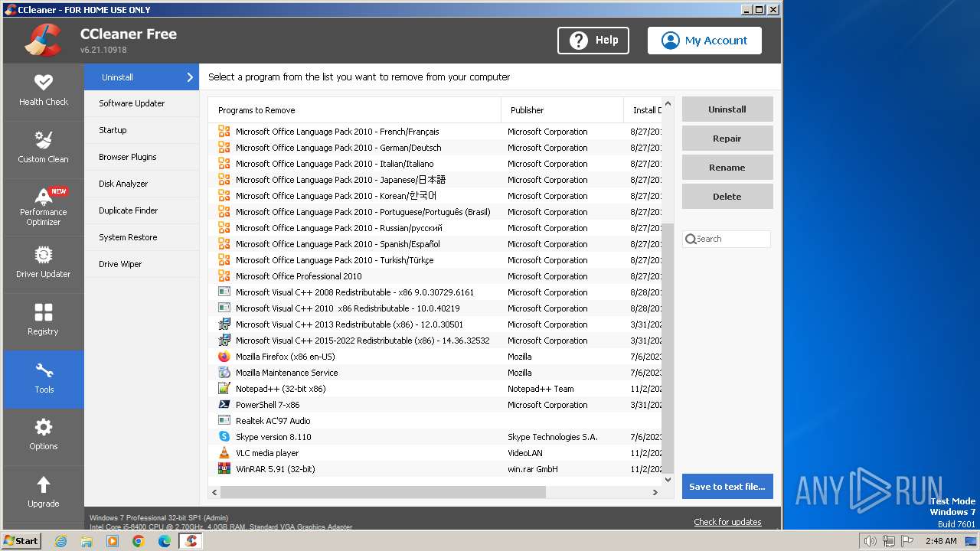Open Microsoft Edge from taskbar
The width and height of the screenshot is (980, 551).
165,541
